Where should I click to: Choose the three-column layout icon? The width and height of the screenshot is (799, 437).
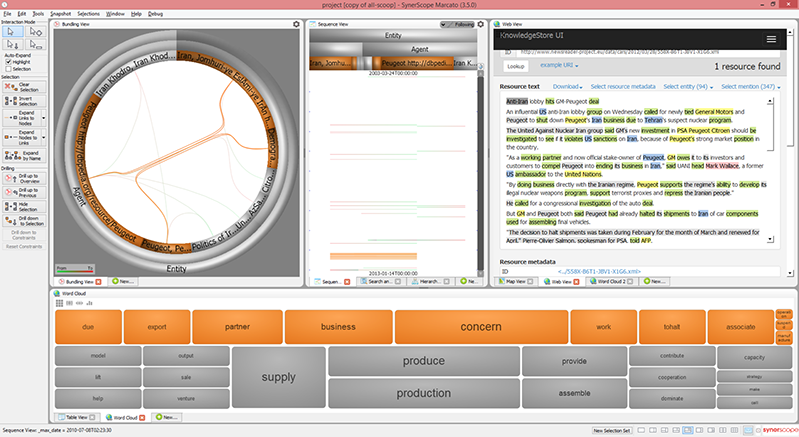pos(735,430)
